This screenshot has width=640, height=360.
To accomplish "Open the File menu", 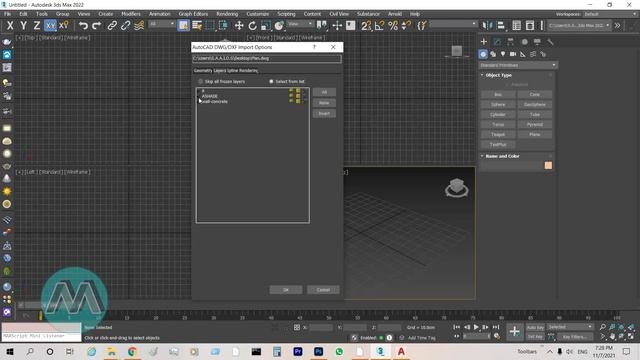I will click(x=7, y=14).
